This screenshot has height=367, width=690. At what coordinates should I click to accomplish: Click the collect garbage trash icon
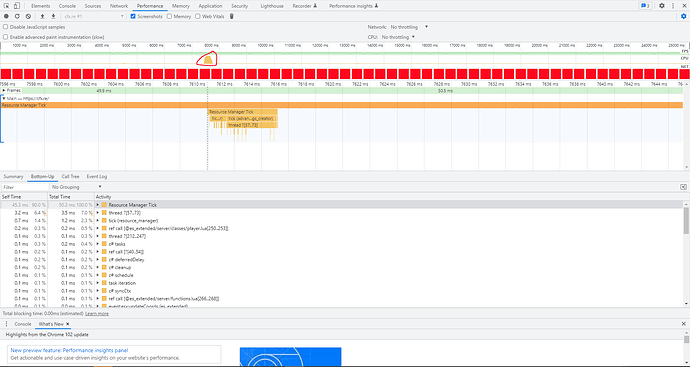click(231, 16)
